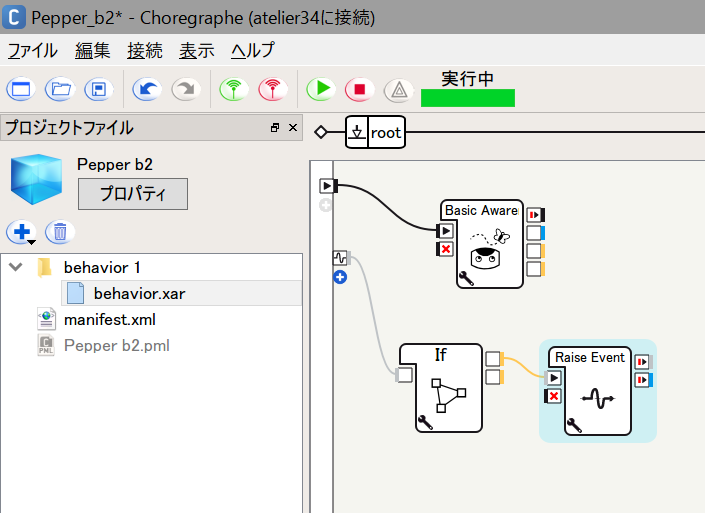Screen dimensions: 705x513
Task: Click the red Disconnect antenna icon
Action: tap(273, 89)
